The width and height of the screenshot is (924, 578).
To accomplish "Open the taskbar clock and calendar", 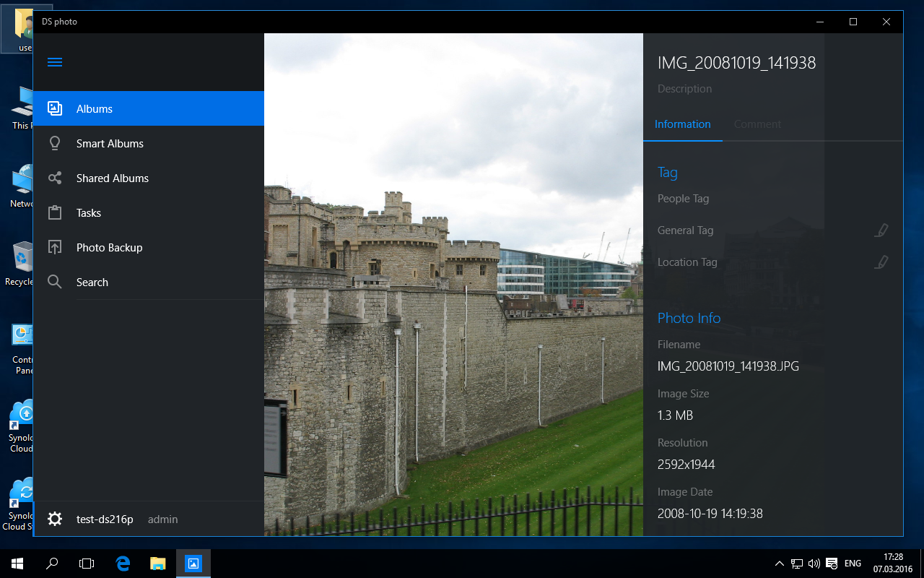I will coord(893,564).
